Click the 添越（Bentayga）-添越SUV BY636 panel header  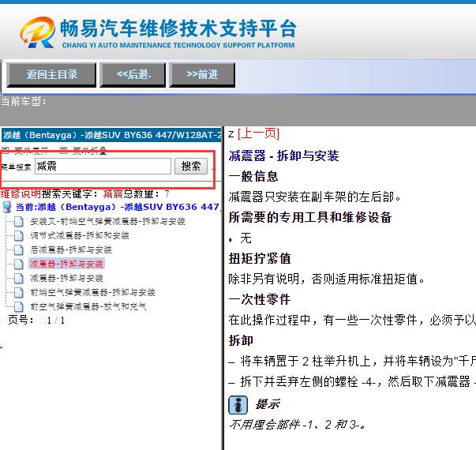tap(111, 135)
